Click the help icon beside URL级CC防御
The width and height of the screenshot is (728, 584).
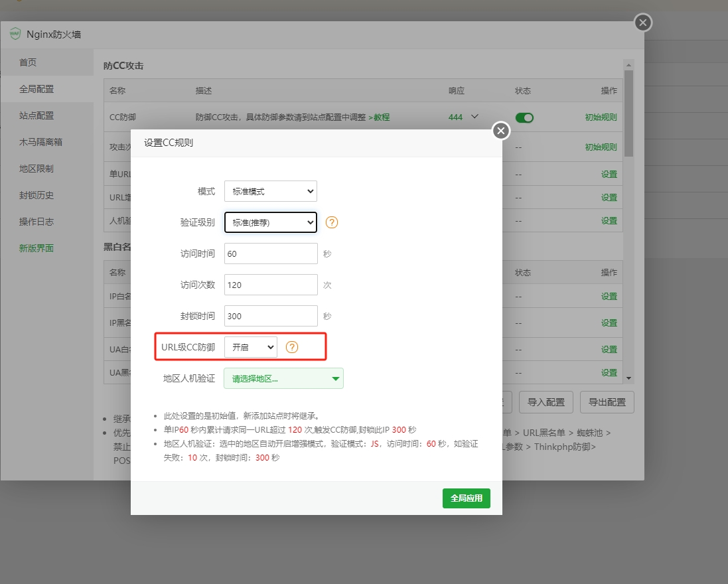coord(291,347)
